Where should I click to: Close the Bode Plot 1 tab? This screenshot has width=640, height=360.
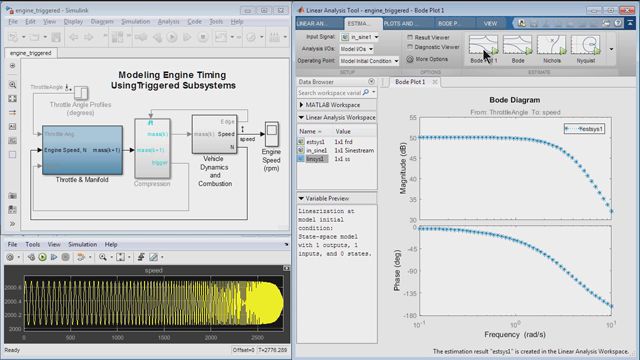pyautogui.click(x=435, y=82)
